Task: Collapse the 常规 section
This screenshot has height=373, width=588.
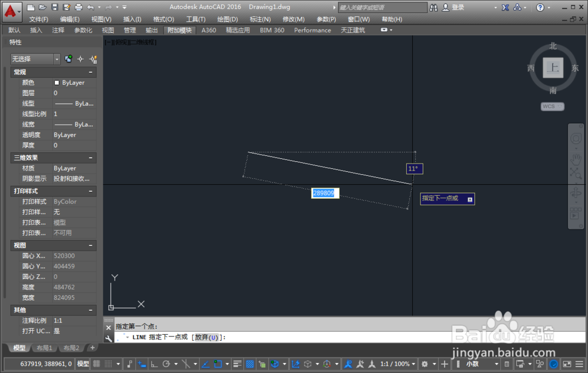Action: (91, 72)
